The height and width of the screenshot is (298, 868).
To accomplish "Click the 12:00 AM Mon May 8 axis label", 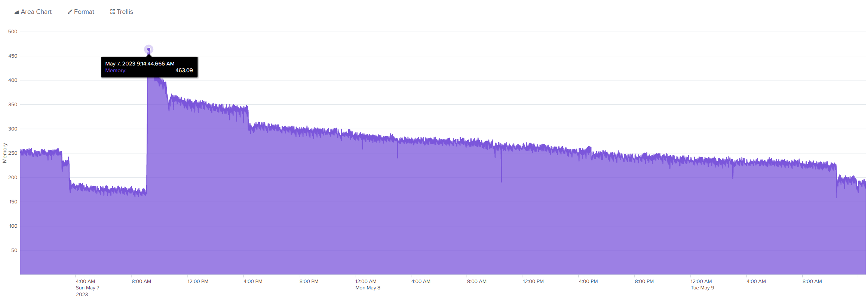I will [368, 285].
